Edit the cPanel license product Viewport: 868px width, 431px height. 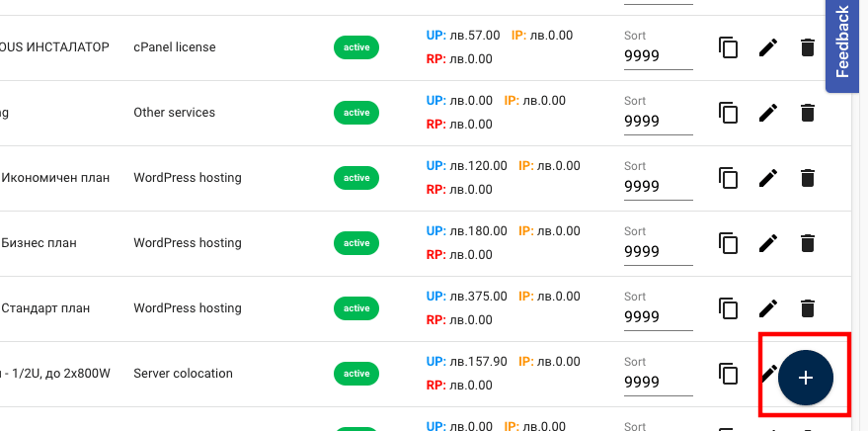point(768,47)
